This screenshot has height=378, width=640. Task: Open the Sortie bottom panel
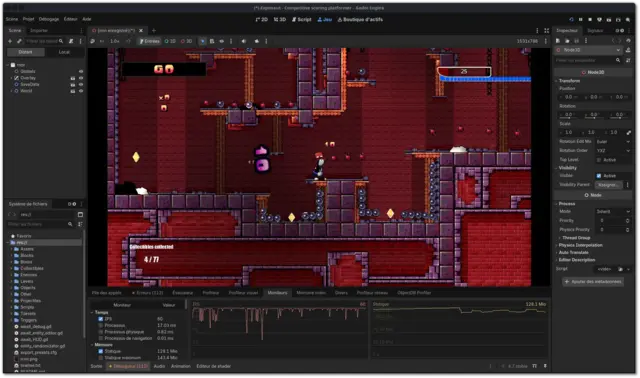(96, 366)
